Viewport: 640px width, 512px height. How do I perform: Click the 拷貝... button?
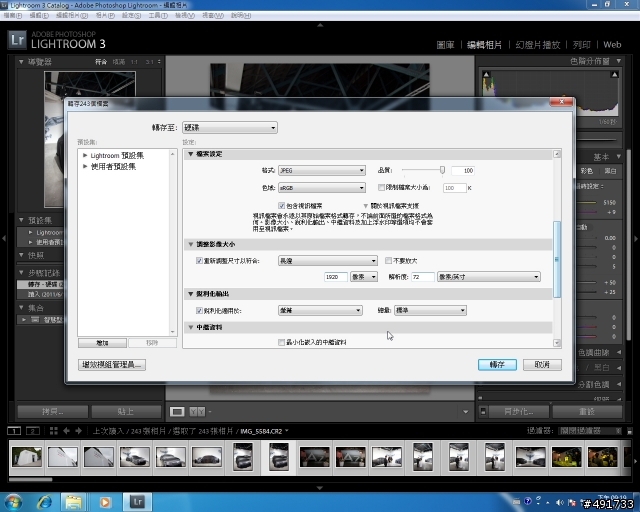tap(53, 412)
